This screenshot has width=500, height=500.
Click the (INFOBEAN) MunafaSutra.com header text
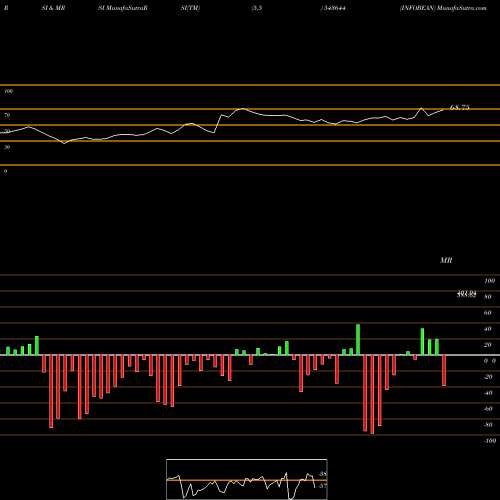click(x=443, y=8)
